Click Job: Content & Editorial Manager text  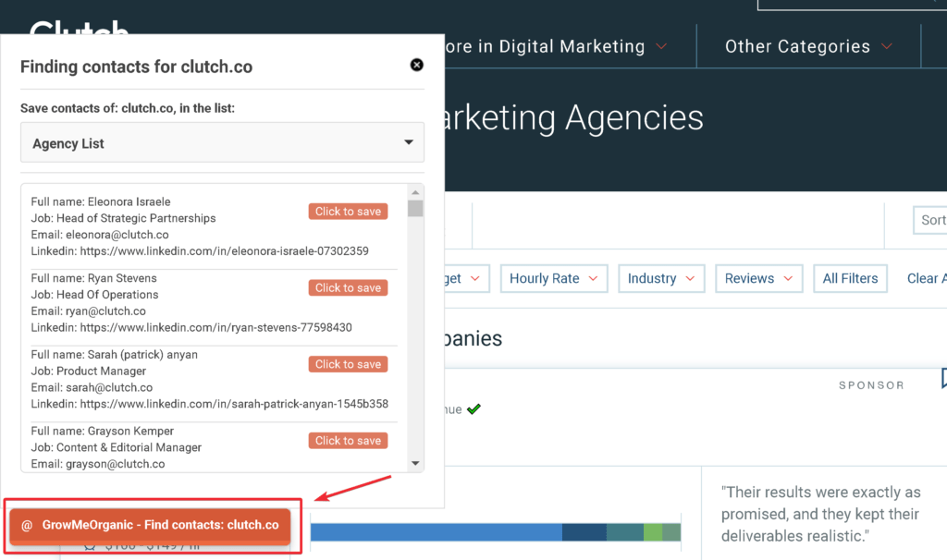click(x=117, y=447)
